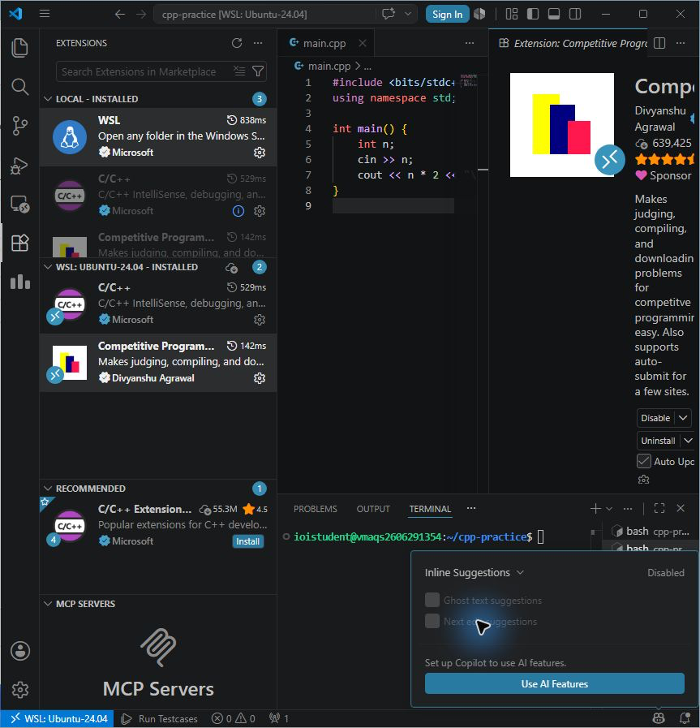
Task: Open the Accounts menu icon
Action: click(20, 650)
